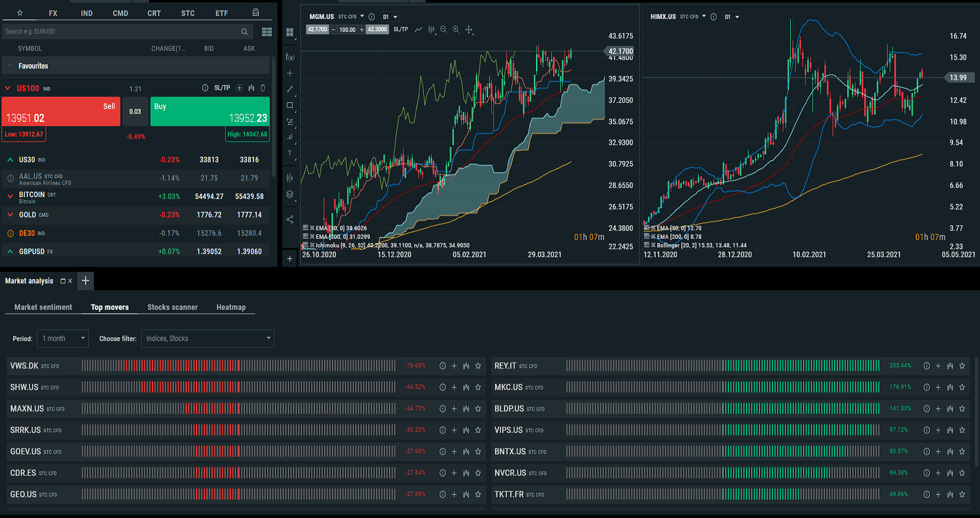
Task: Open US100 new order plus icon
Action: (x=239, y=88)
